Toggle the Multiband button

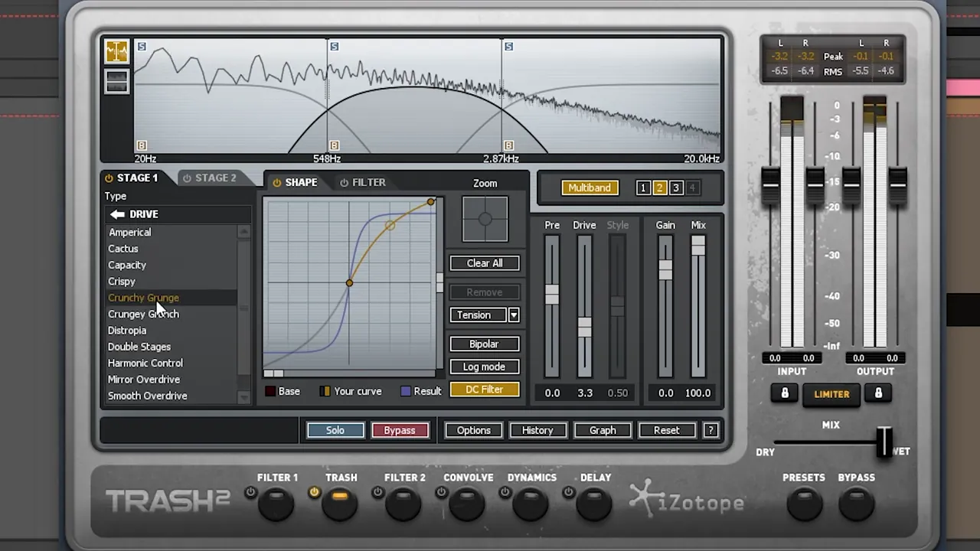coord(590,187)
